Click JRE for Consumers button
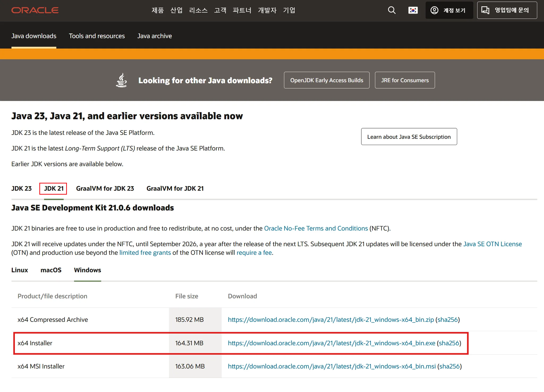The width and height of the screenshot is (544, 392). [x=405, y=80]
